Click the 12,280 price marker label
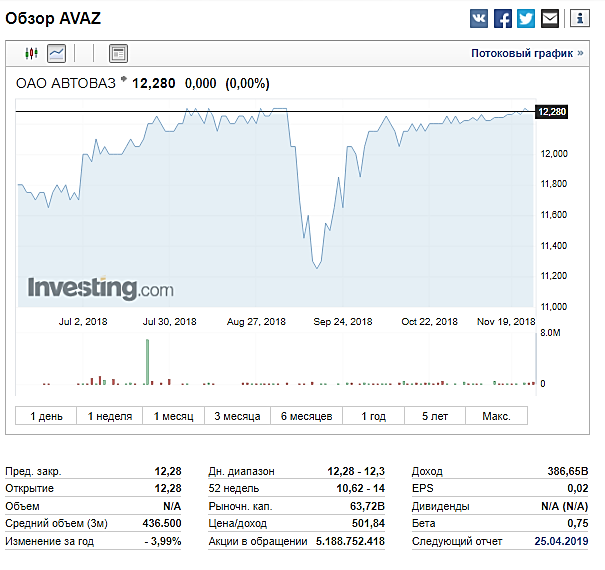Screen dimensions: 605x570 pyautogui.click(x=552, y=112)
